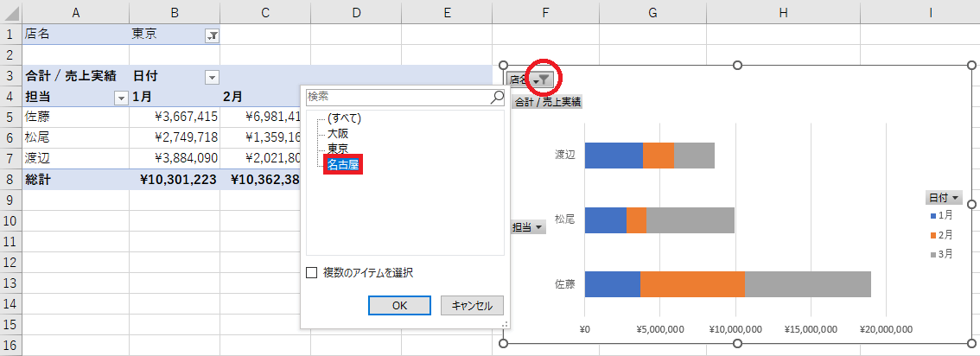980x356 pixels.
Task: Open the 担当 field button on chart
Action: click(528, 227)
